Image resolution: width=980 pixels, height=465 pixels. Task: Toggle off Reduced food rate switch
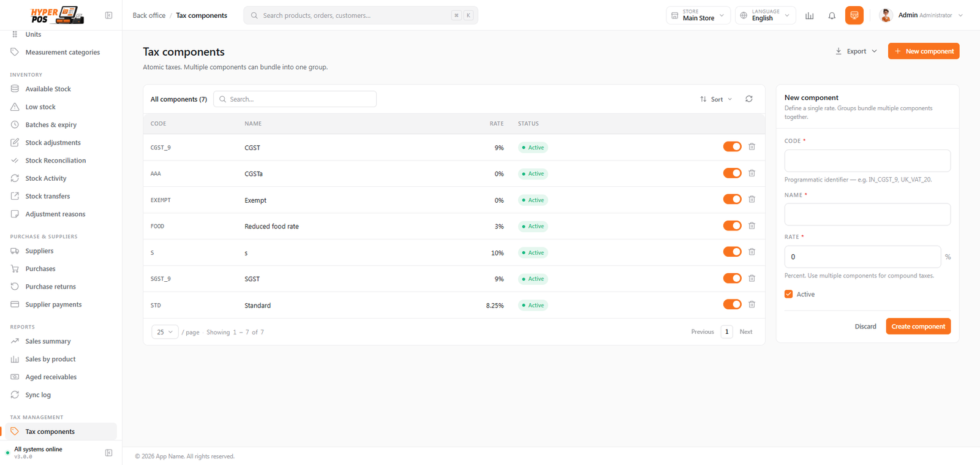point(732,225)
